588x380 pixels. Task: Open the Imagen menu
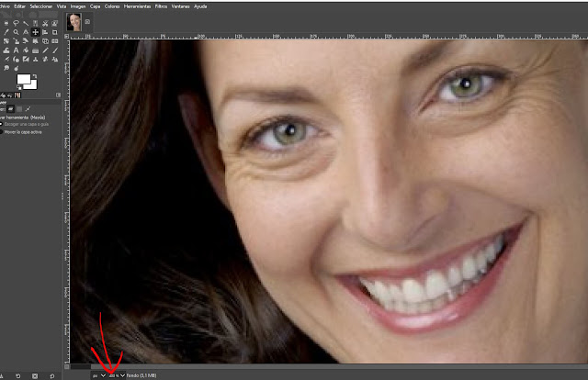point(78,6)
